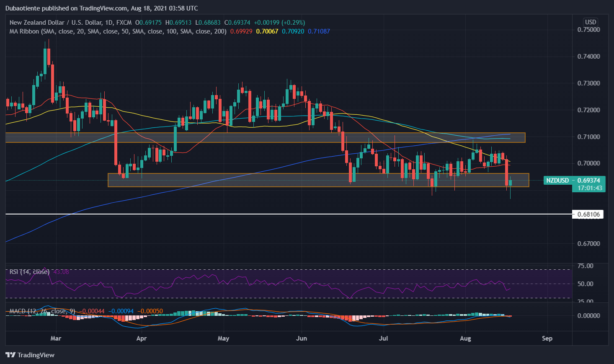
Task: Click the Apr date axis label
Action: (x=142, y=338)
